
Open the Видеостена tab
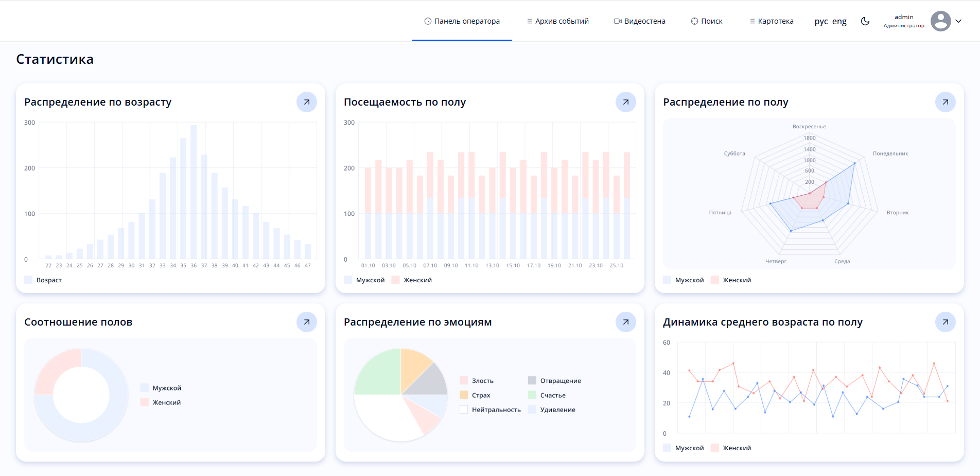pyautogui.click(x=639, y=21)
